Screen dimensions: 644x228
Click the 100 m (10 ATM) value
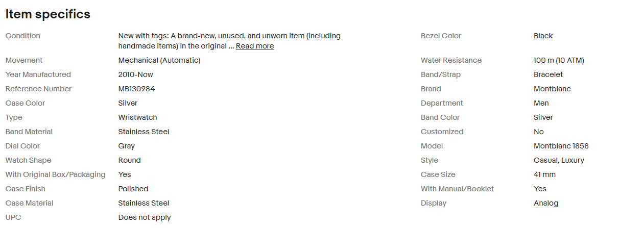coord(559,60)
